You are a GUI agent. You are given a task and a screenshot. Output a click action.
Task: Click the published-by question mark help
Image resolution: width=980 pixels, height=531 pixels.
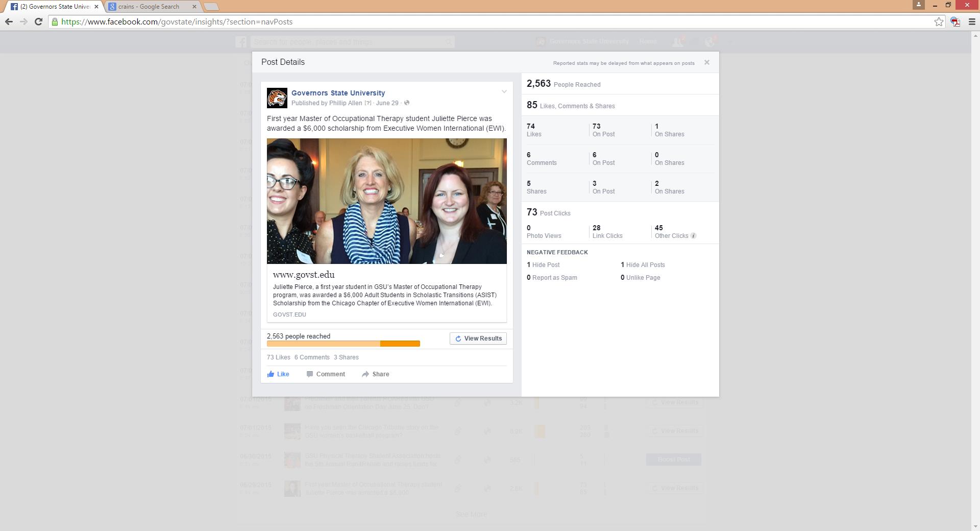367,103
